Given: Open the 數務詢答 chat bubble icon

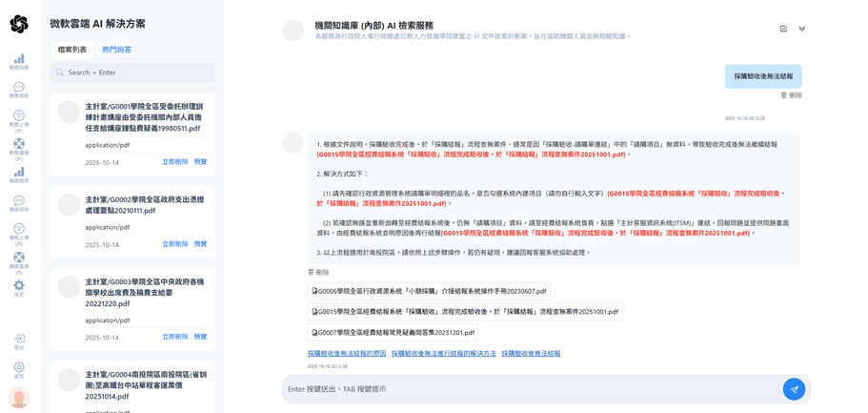Looking at the screenshot, I should pyautogui.click(x=19, y=87).
